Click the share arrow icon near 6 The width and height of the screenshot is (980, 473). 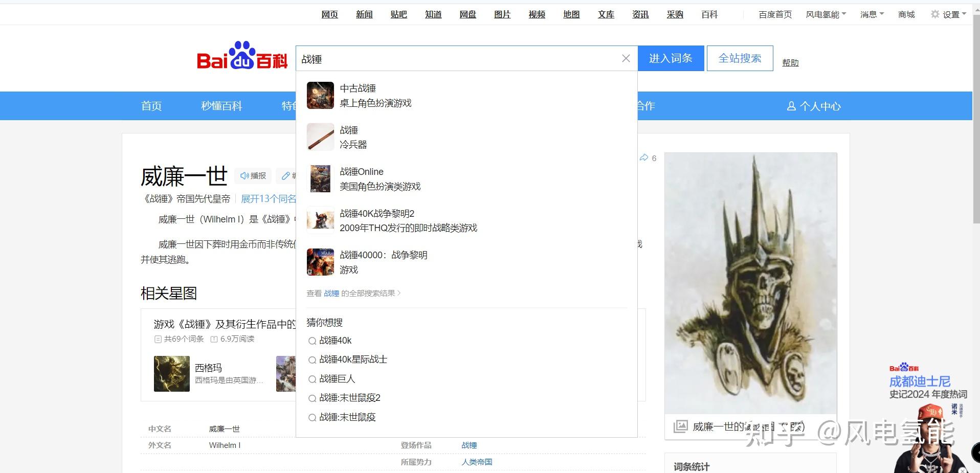[x=644, y=157]
